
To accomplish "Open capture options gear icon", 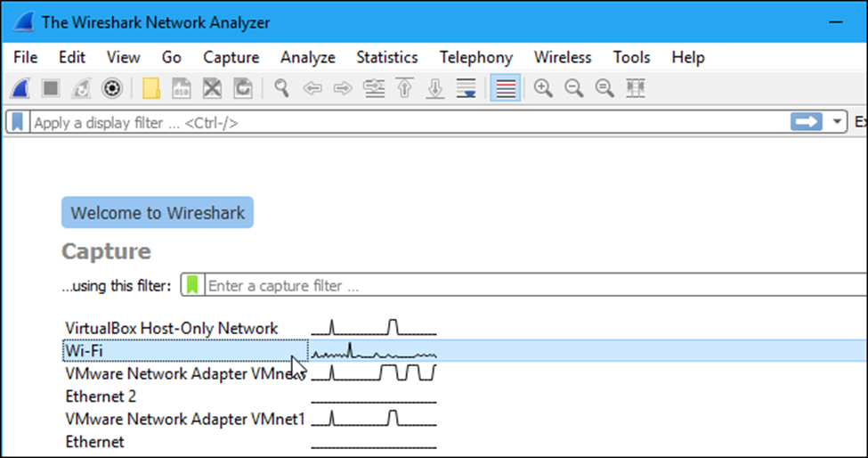I will coord(112,88).
